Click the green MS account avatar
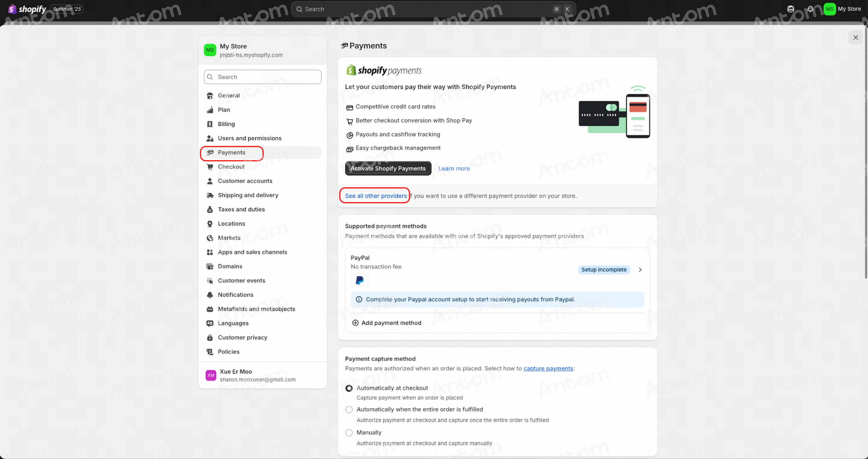 coord(830,9)
